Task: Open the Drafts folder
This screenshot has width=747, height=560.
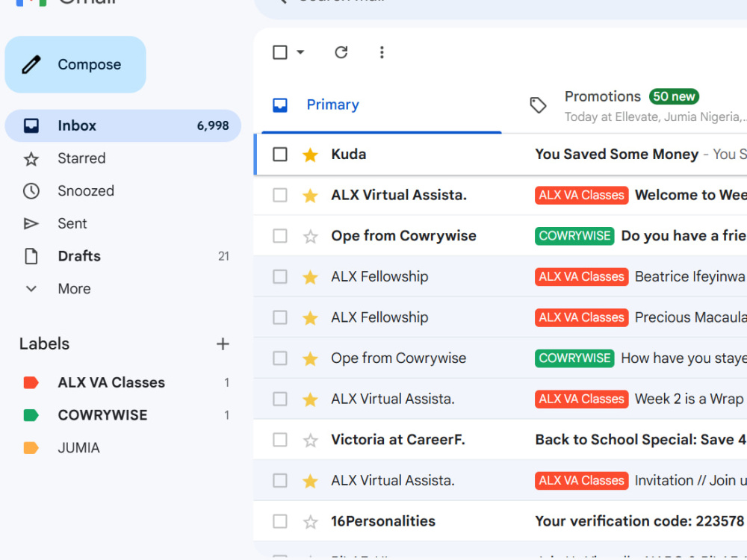Action: [123, 256]
